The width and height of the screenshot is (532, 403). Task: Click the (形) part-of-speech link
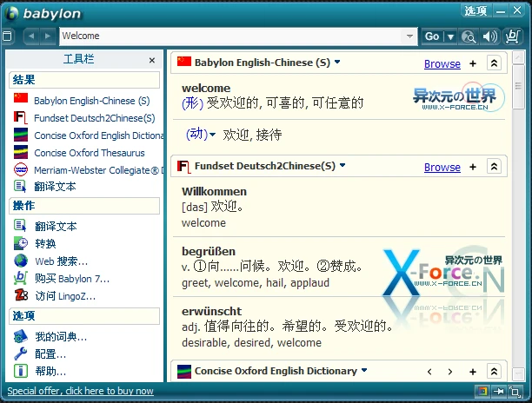tap(192, 102)
